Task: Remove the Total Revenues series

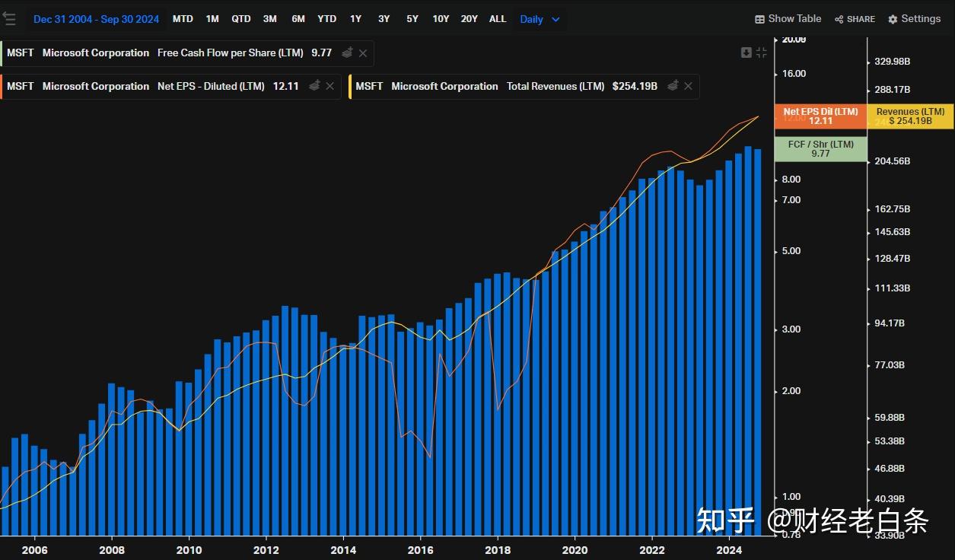Action: (689, 87)
